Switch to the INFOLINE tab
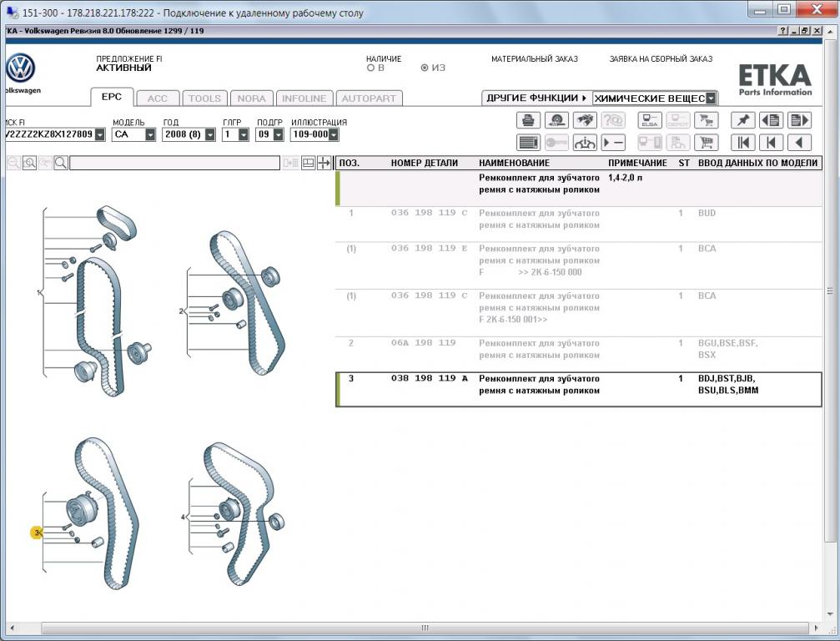 click(x=304, y=98)
